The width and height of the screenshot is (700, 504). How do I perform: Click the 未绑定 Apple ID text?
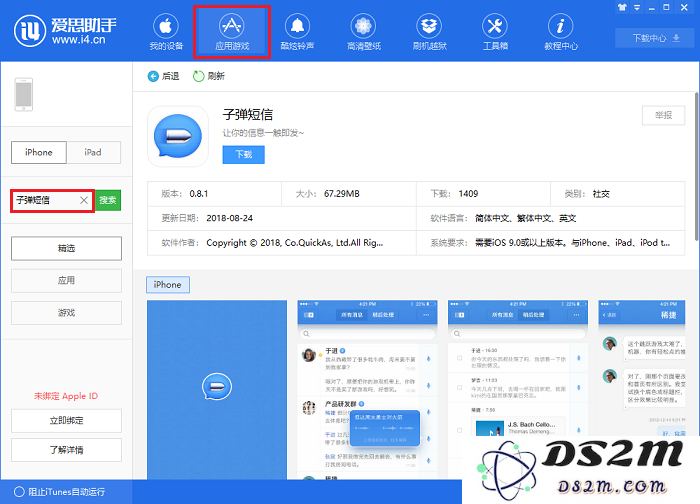tap(66, 396)
